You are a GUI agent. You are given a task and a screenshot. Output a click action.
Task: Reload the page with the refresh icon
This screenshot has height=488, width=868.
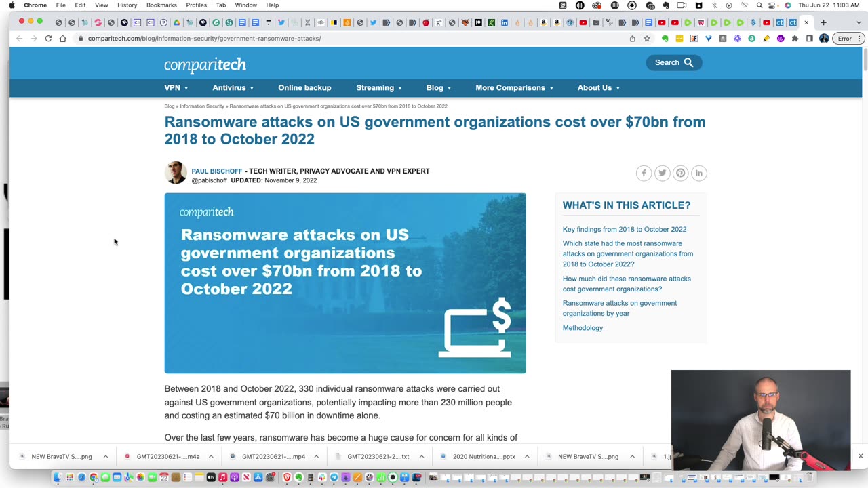(48, 39)
